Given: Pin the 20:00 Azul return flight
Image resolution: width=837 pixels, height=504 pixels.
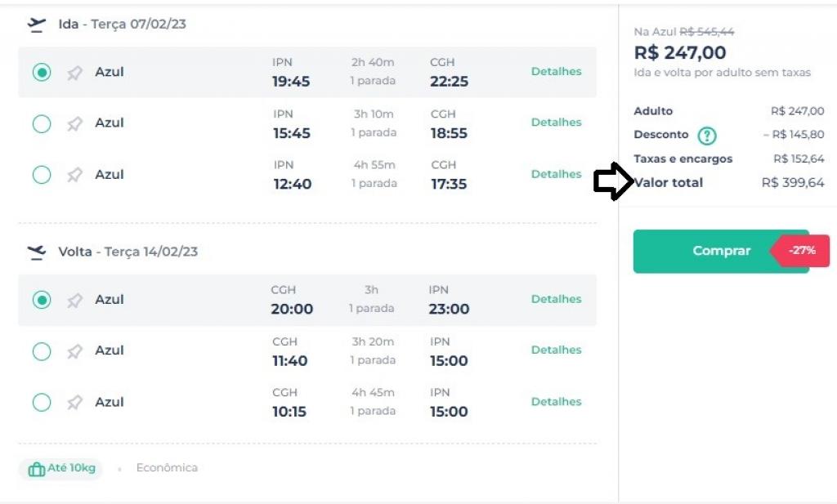Looking at the screenshot, I should (x=74, y=301).
